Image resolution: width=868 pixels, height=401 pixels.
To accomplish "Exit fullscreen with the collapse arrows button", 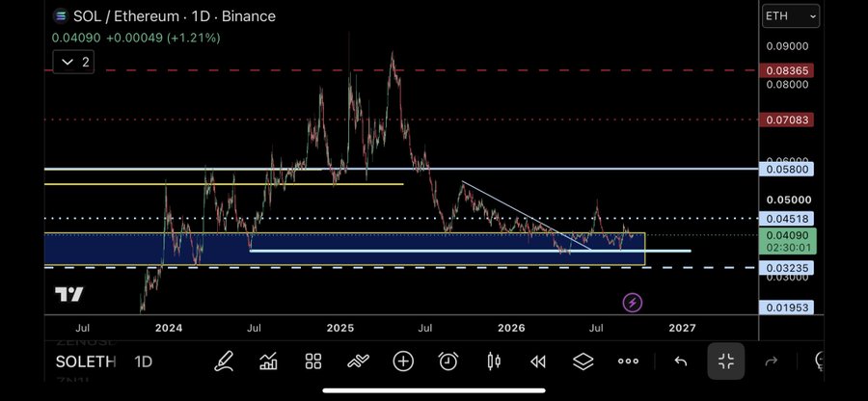I will coord(725,361).
